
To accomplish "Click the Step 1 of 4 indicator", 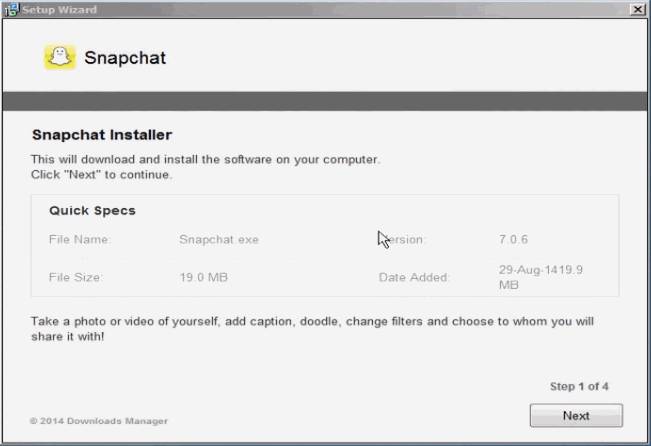I will 579,386.
